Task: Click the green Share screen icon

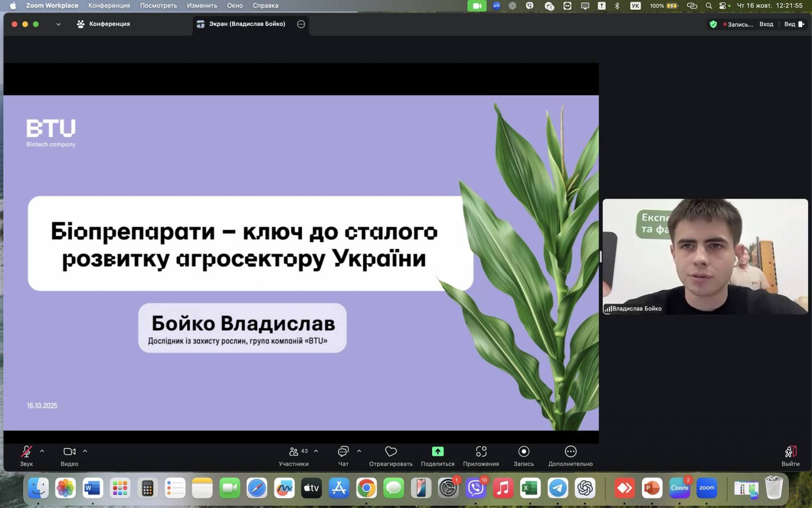Action: [438, 452]
